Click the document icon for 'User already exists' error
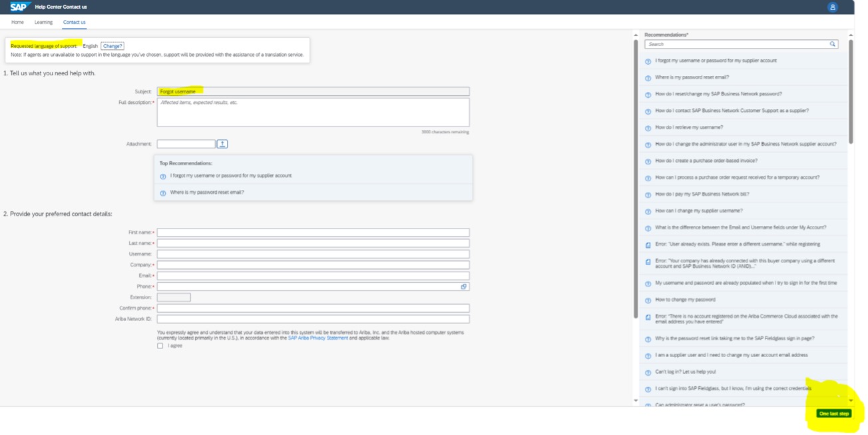The width and height of the screenshot is (868, 435). coord(648,244)
